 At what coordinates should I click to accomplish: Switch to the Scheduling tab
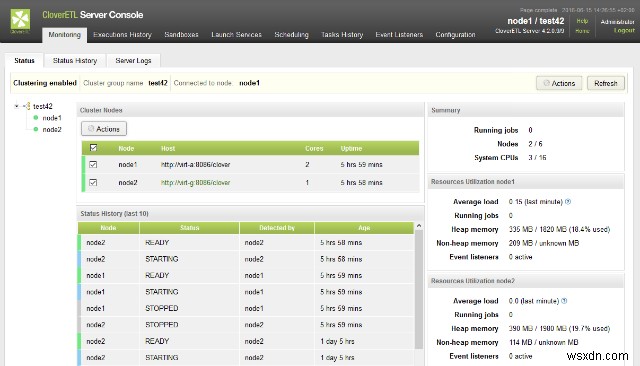click(291, 35)
